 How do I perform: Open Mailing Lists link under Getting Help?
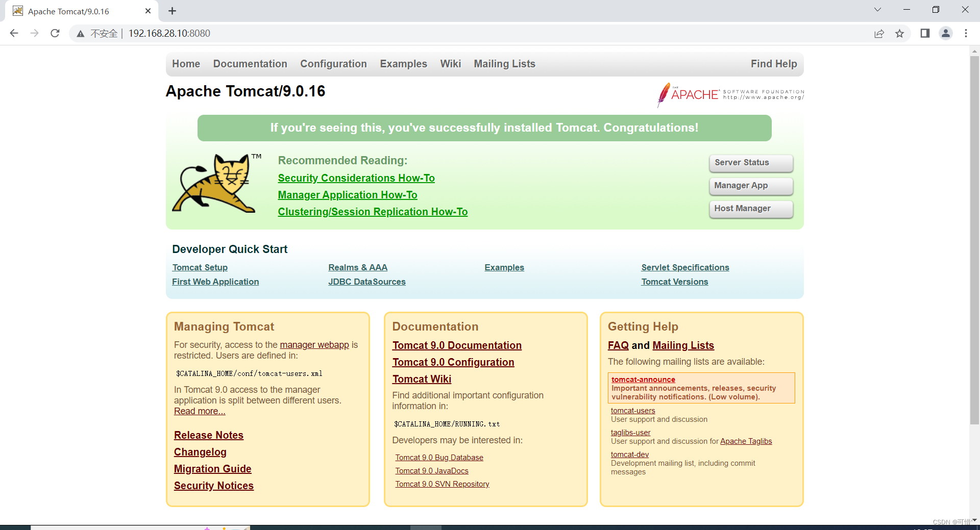click(x=683, y=345)
